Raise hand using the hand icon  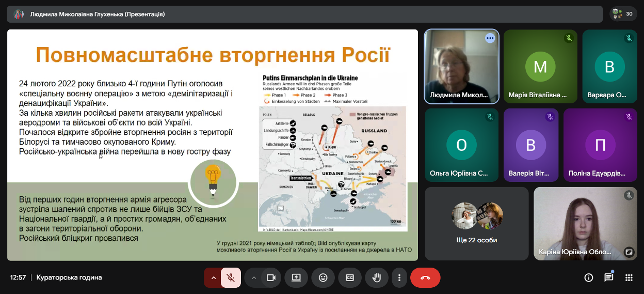377,277
